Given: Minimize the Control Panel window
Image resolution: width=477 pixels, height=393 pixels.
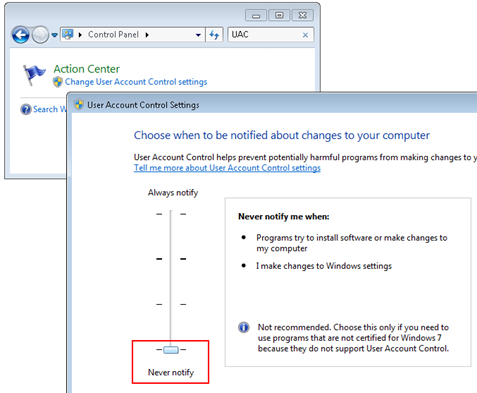Looking at the screenshot, I should pos(256,15).
